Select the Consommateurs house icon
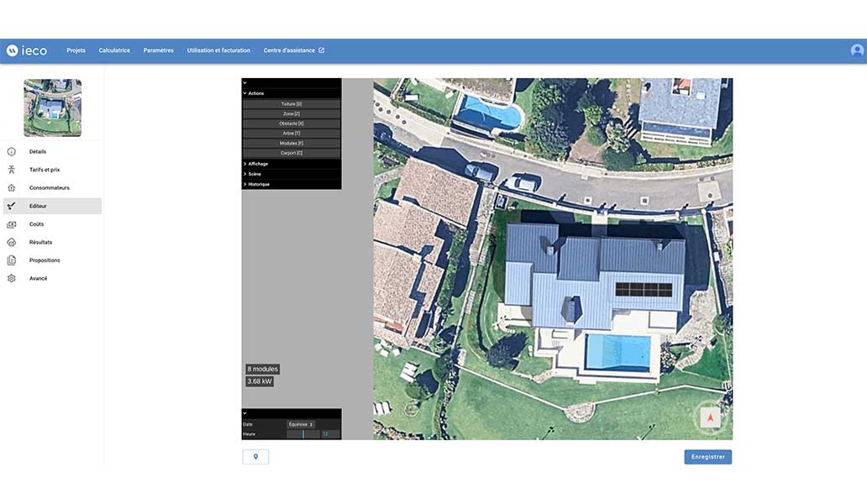 pos(12,188)
